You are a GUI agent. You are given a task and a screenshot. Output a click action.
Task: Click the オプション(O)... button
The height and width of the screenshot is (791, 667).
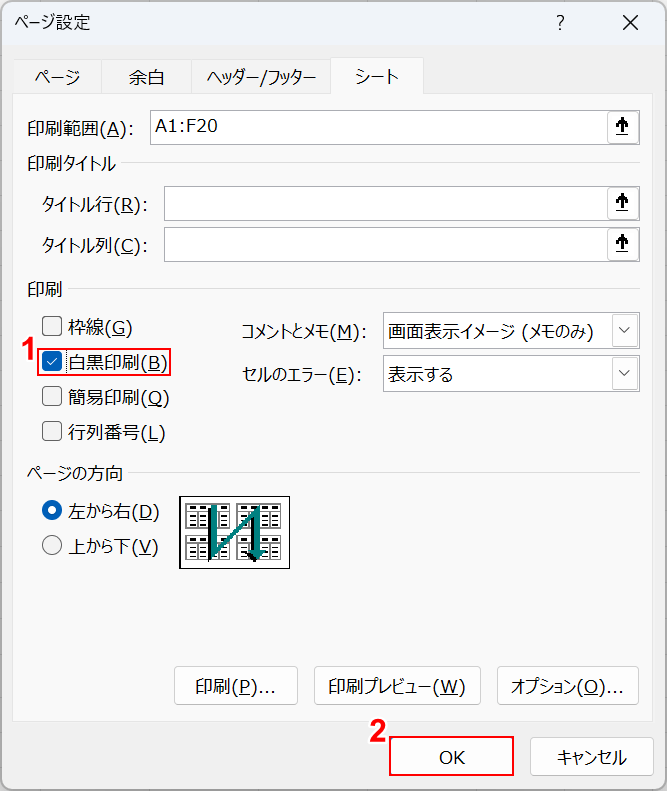(x=568, y=686)
